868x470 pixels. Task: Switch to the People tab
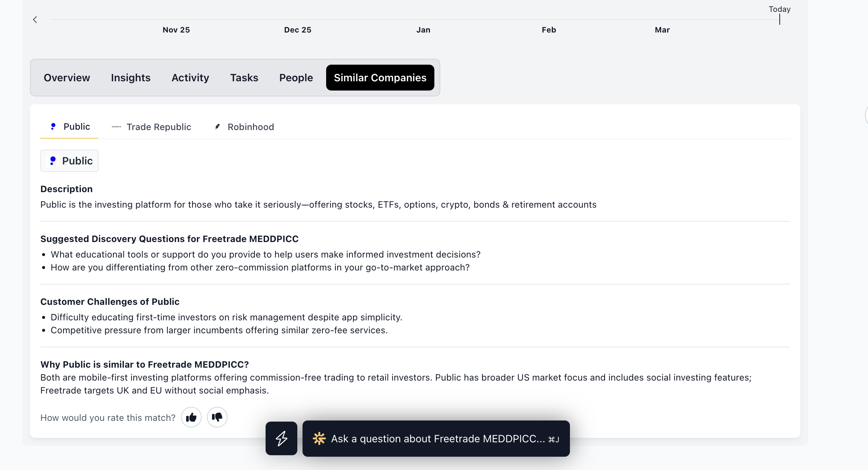pos(296,78)
